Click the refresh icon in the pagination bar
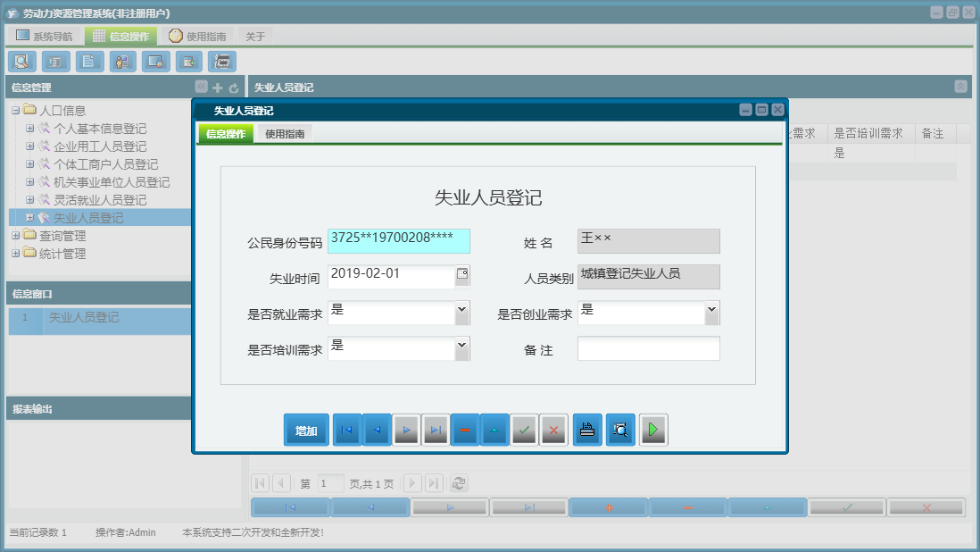Screen dimensions: 980x552 point(459,482)
